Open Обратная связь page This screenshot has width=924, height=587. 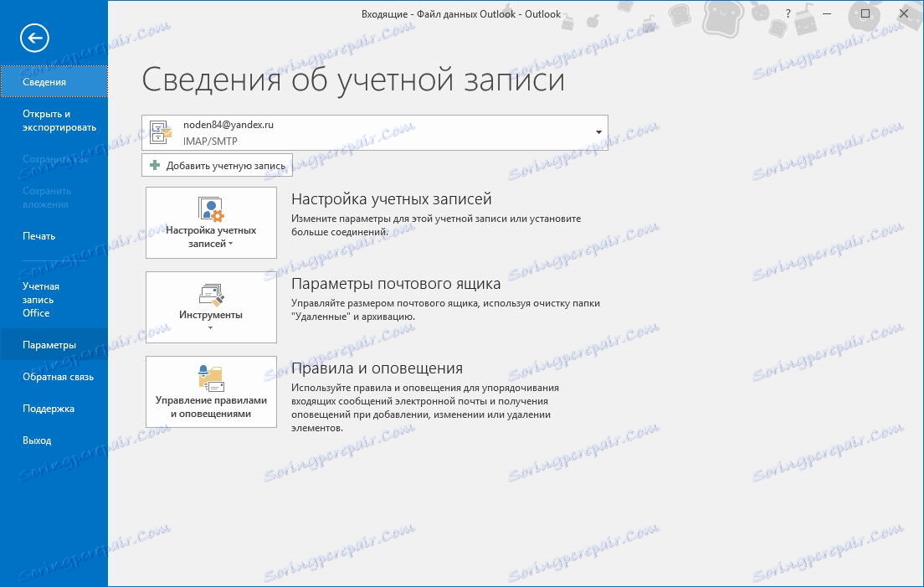[x=54, y=377]
